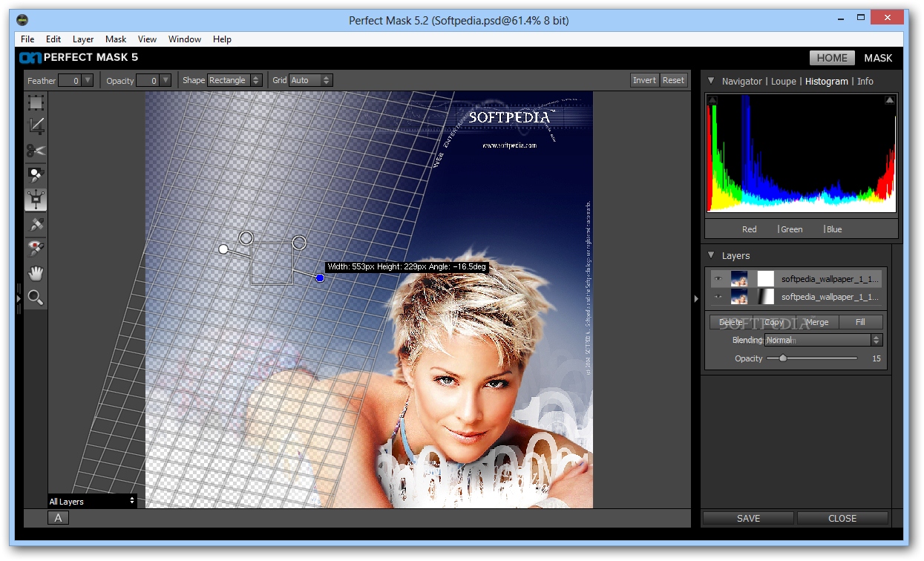Open the Grid Auto dropdown
The height and width of the screenshot is (561, 924).
coord(310,80)
